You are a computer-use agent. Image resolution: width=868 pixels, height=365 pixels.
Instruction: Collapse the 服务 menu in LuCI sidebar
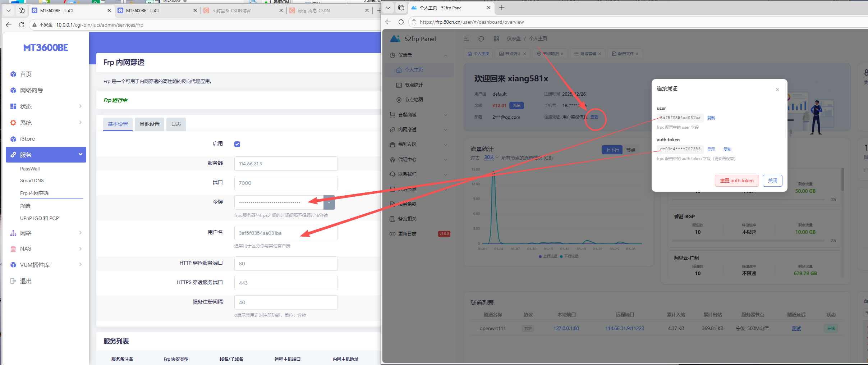(46, 155)
